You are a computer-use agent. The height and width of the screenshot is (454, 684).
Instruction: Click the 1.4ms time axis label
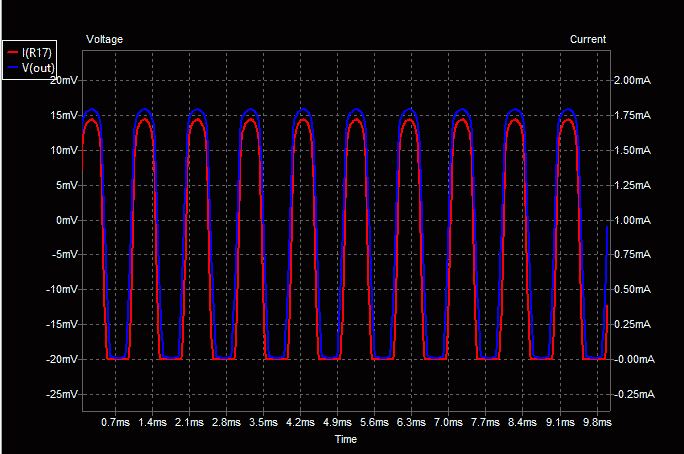(152, 422)
